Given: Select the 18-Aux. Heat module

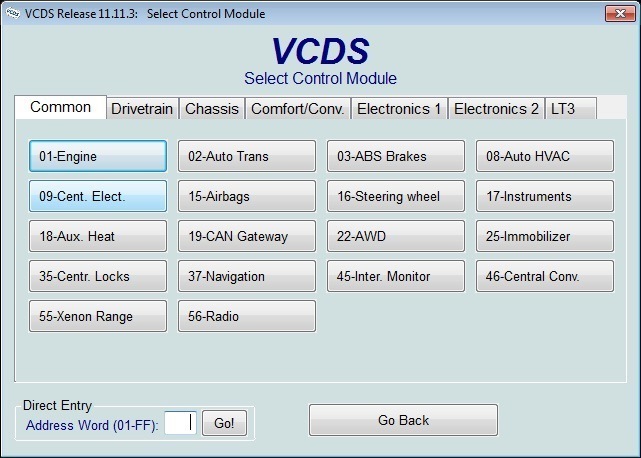Looking at the screenshot, I should click(98, 236).
